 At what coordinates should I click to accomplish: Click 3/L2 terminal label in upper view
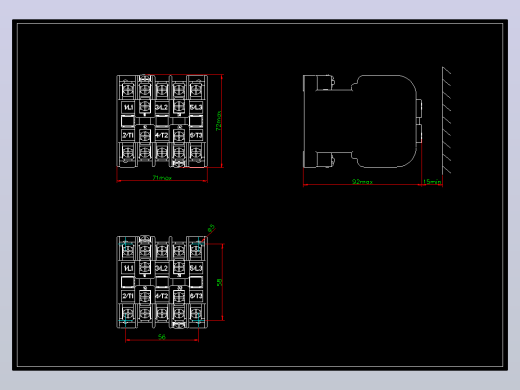162,107
